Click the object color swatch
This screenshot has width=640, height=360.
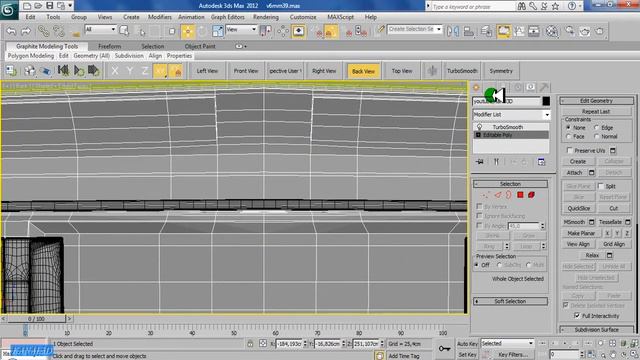coord(546,101)
